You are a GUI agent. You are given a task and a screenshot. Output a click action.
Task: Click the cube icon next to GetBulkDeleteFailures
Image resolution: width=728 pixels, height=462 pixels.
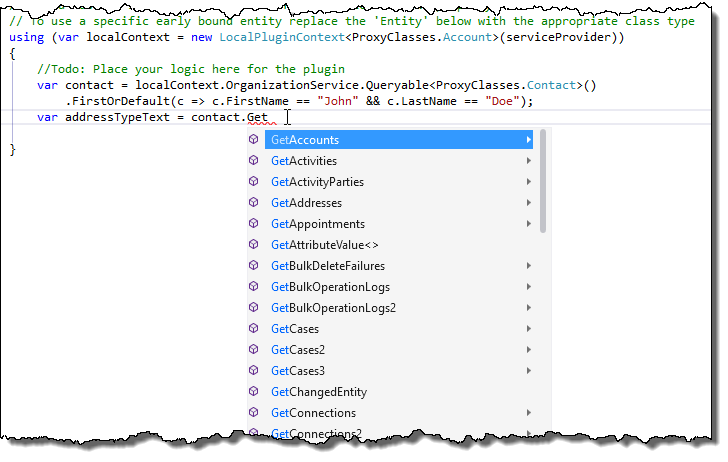[x=254, y=265]
